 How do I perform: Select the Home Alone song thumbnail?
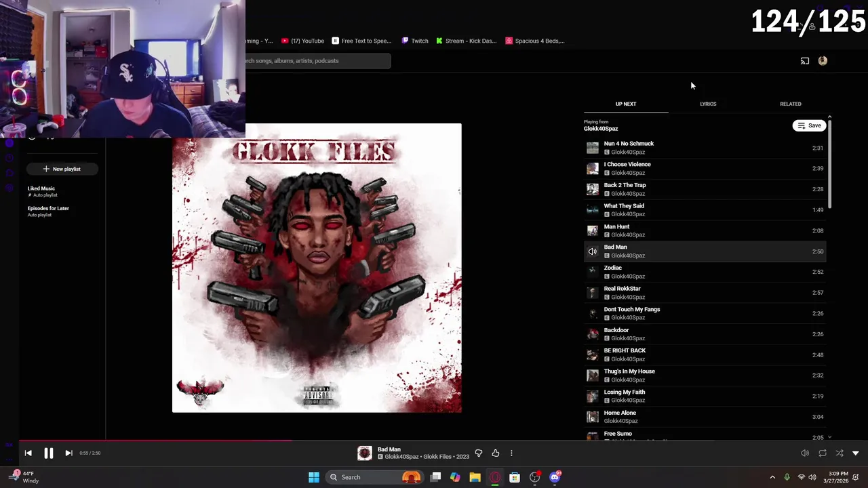click(x=593, y=417)
